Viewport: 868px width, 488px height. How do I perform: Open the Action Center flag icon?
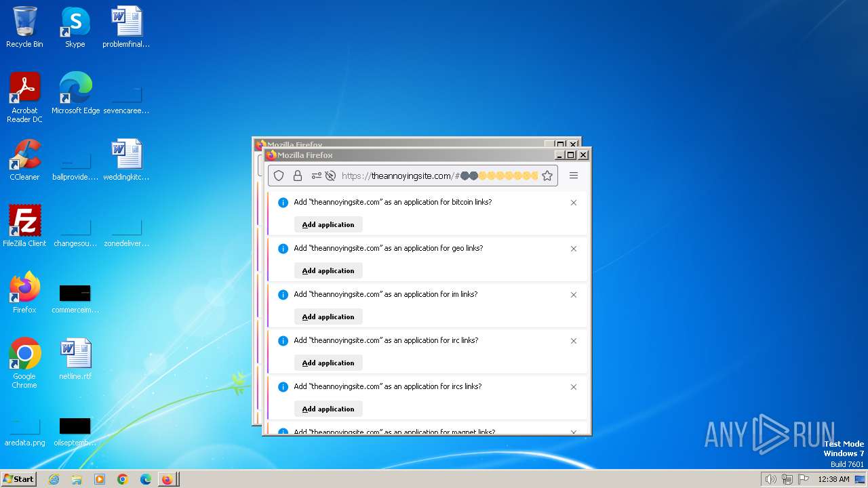tap(804, 479)
